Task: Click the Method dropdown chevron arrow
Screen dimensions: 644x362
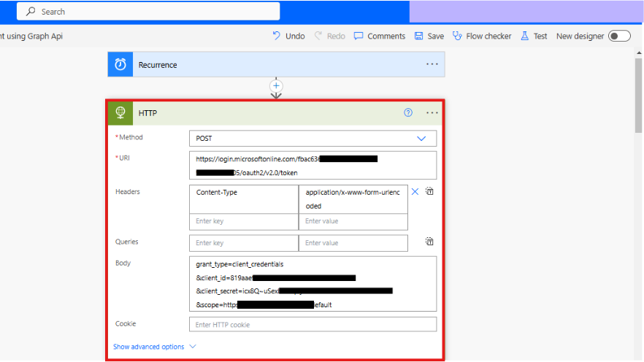Action: [x=421, y=139]
